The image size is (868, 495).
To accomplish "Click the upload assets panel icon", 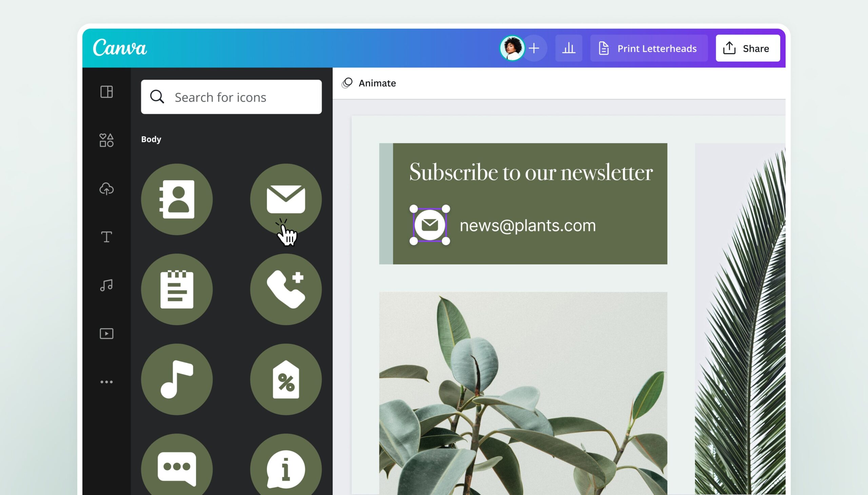I will (106, 188).
